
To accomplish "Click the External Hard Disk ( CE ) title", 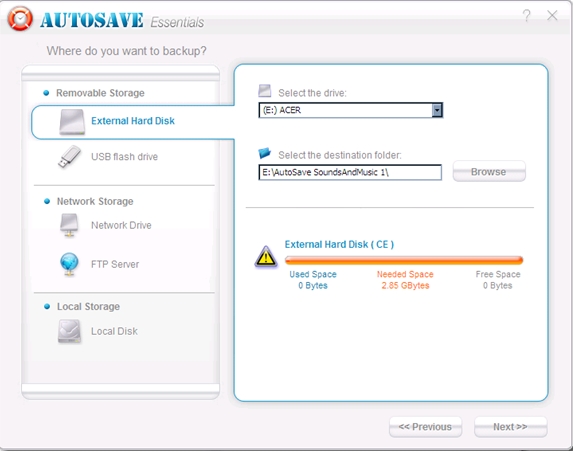I will coord(339,244).
